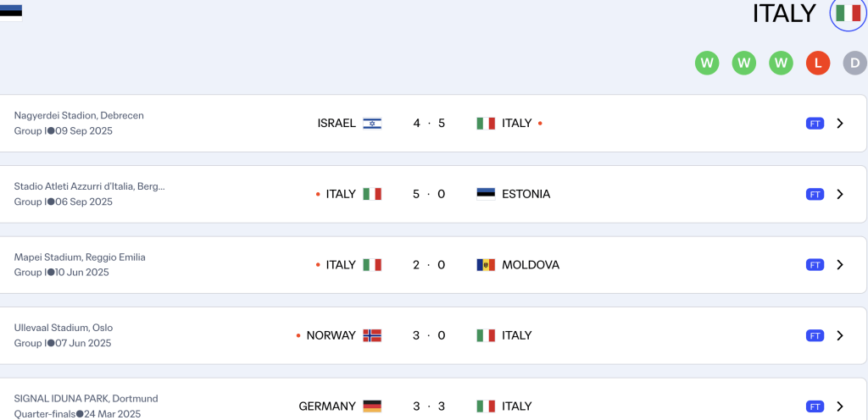The image size is (868, 420).
Task: Click the Moldova flag icon
Action: (486, 265)
